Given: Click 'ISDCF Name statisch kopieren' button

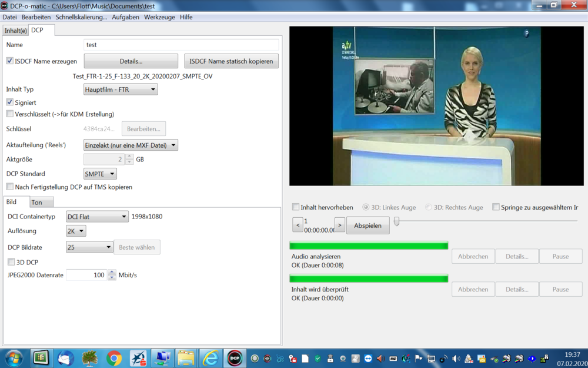Looking at the screenshot, I should point(231,61).
